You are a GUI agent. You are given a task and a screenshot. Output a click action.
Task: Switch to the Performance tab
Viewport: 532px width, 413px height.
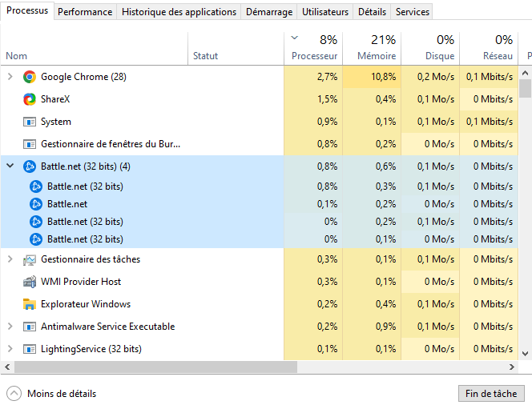(85, 12)
